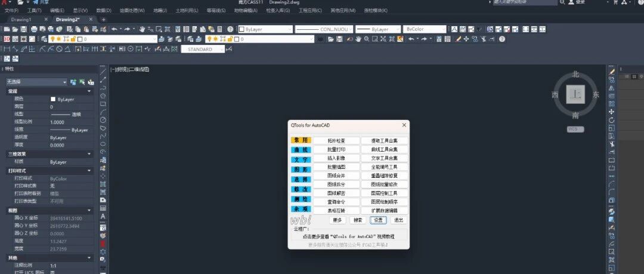
Task: Click 批量打印 button in QTools dialog
Action: click(336, 149)
